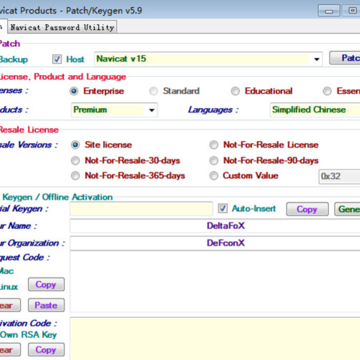360x360 pixels.
Task: Select Not-For-Resale-90-days option
Action: coord(213,161)
